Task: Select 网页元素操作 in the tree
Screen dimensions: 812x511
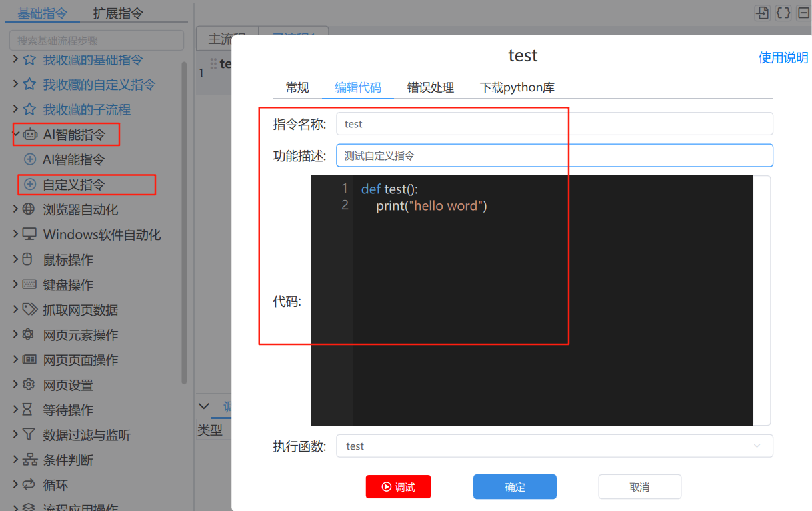Action: [81, 335]
